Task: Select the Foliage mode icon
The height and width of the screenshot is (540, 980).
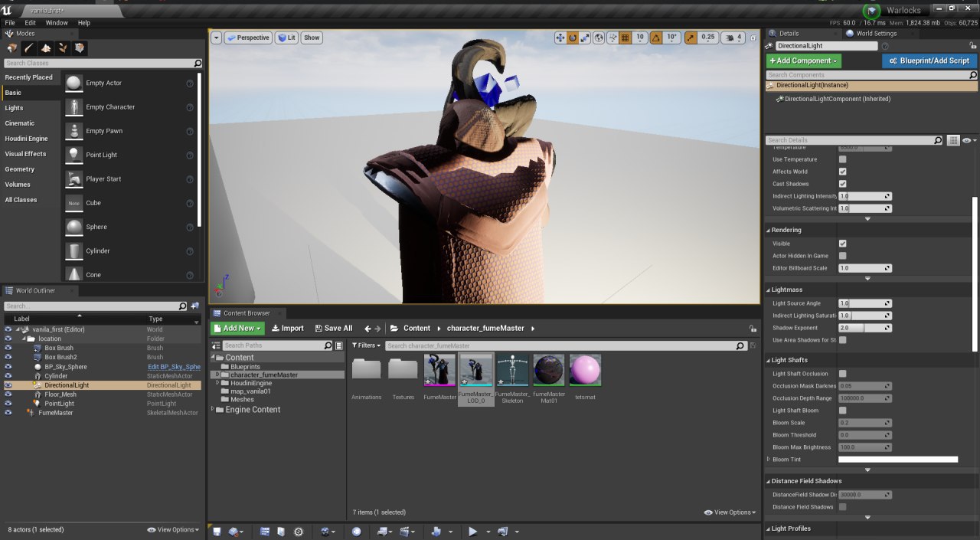Action: pyautogui.click(x=63, y=48)
